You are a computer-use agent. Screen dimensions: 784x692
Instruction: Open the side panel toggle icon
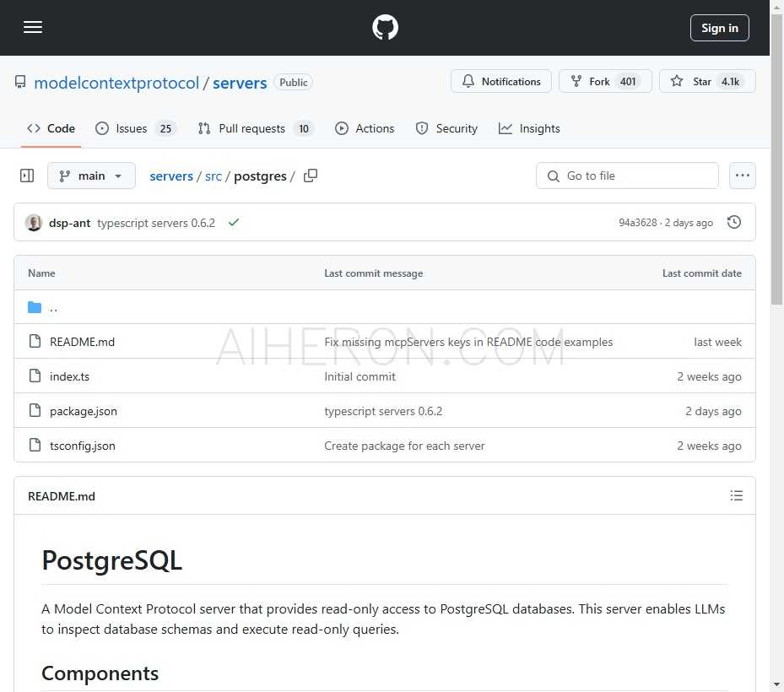(x=26, y=175)
